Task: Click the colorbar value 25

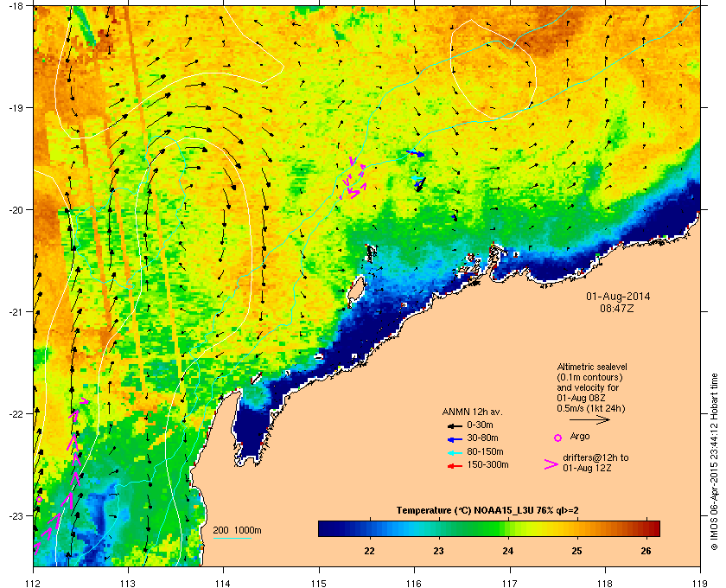Action: coord(576,551)
